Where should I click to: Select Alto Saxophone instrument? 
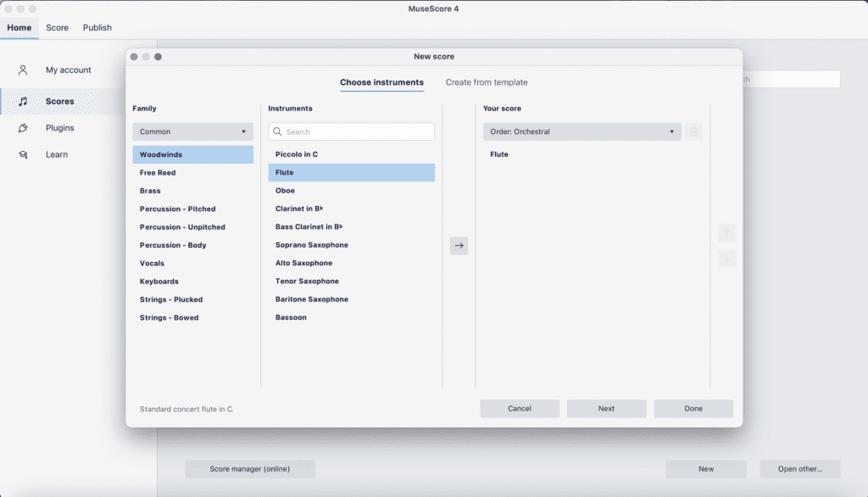[x=352, y=263]
